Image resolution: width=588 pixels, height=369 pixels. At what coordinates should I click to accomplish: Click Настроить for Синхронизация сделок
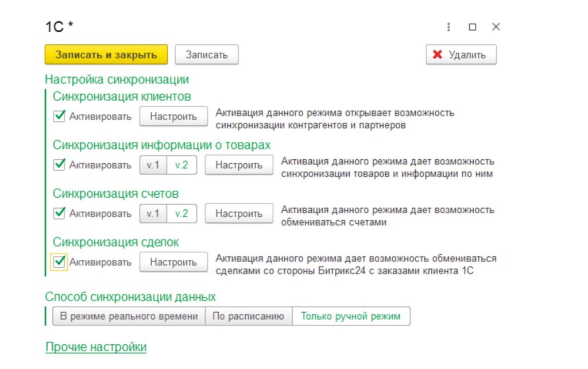(173, 262)
